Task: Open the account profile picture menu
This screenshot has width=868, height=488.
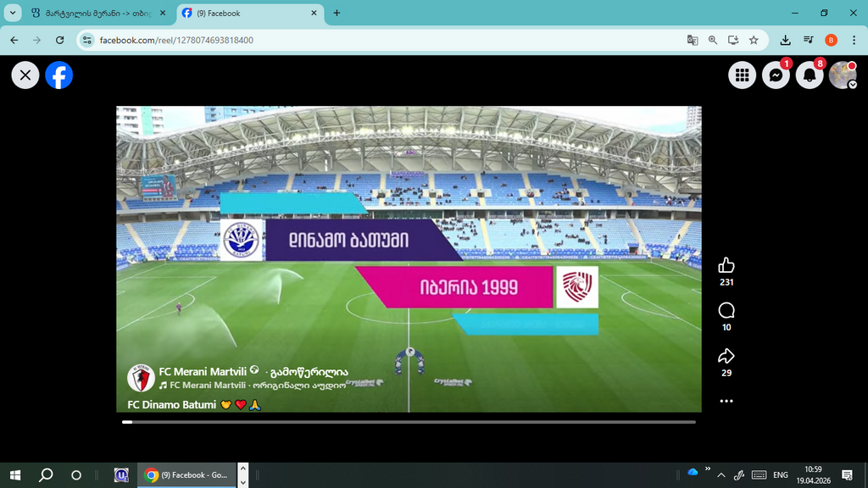Action: [843, 75]
